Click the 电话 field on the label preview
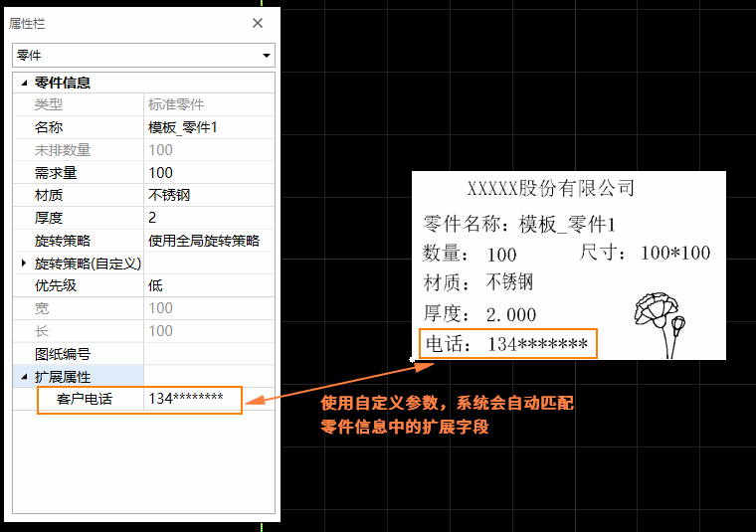Screen dimensions: 756x532 pos(508,344)
